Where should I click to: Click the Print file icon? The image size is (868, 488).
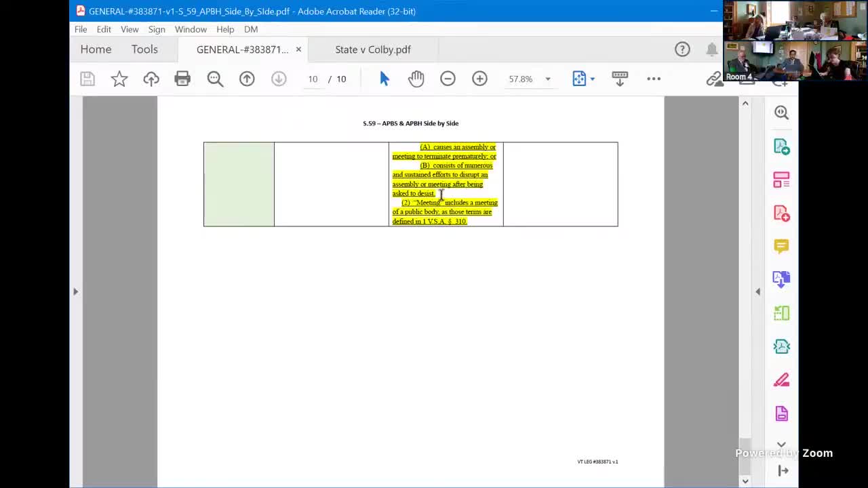[182, 79]
